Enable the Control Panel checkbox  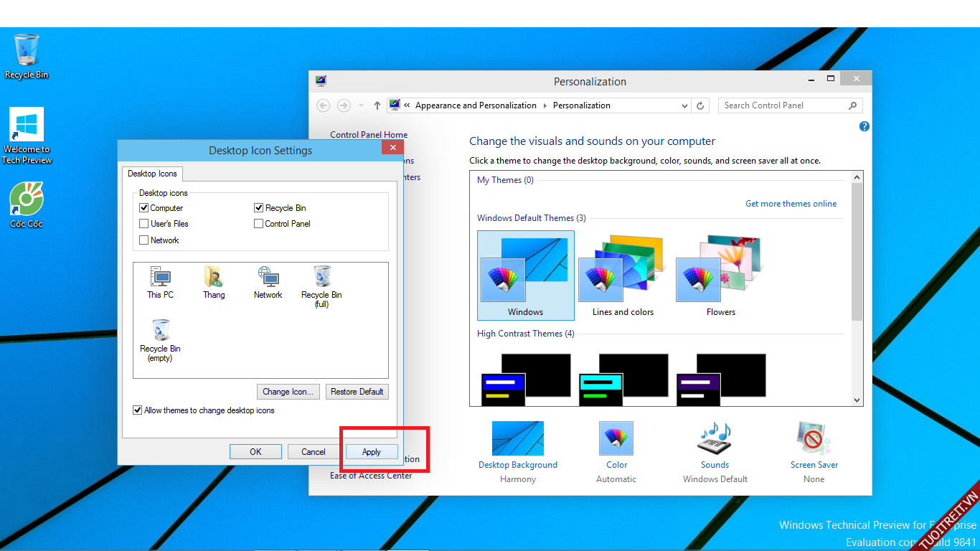click(259, 224)
